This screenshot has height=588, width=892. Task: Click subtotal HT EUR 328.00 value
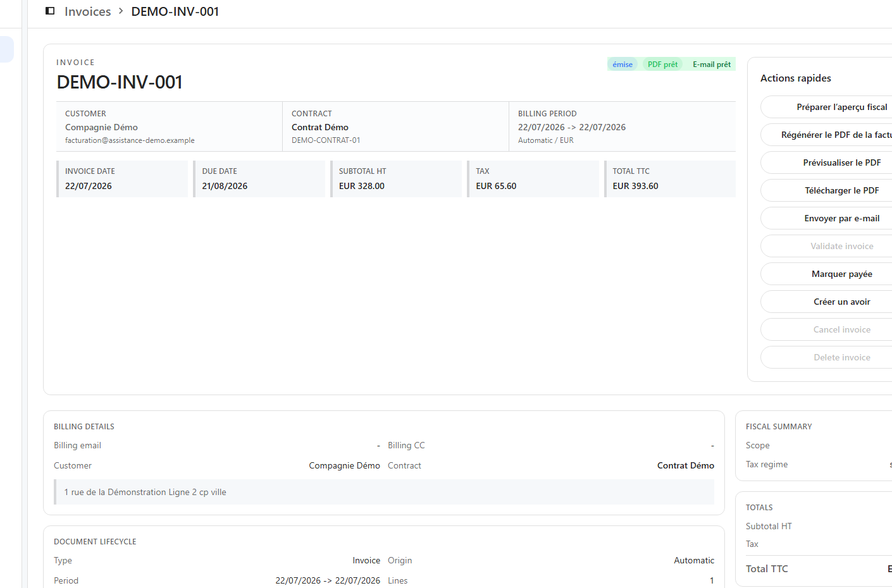[x=362, y=186]
